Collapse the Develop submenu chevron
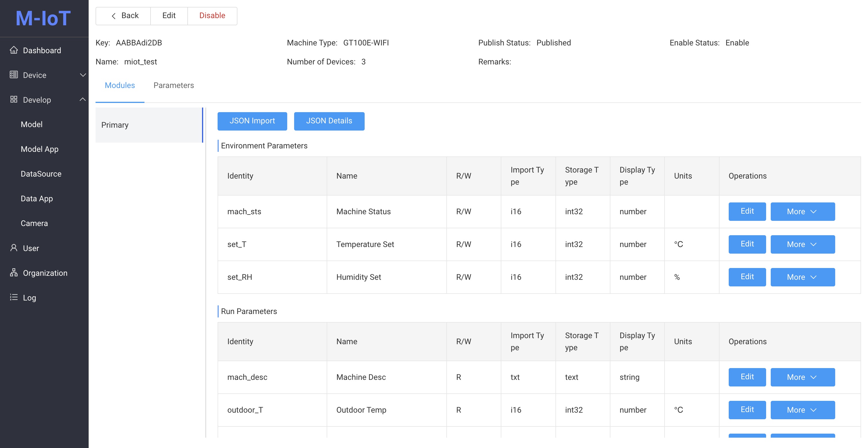The width and height of the screenshot is (868, 448). click(83, 99)
